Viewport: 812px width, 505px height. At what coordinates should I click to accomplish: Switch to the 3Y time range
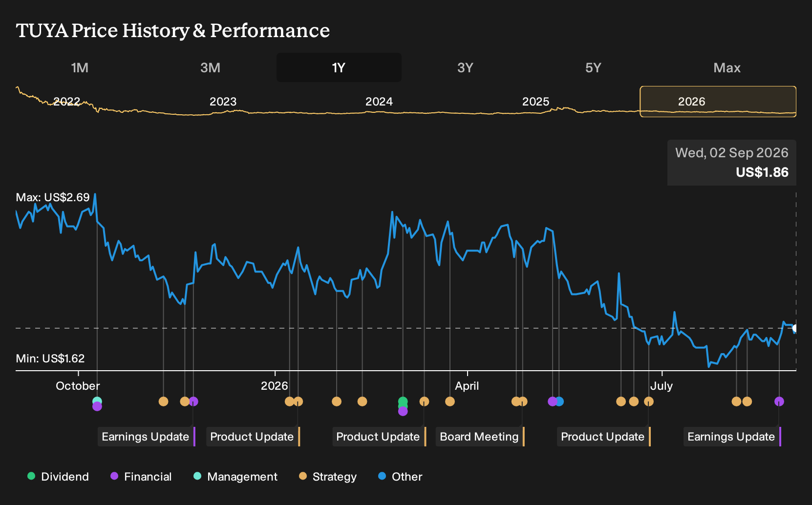pos(465,67)
